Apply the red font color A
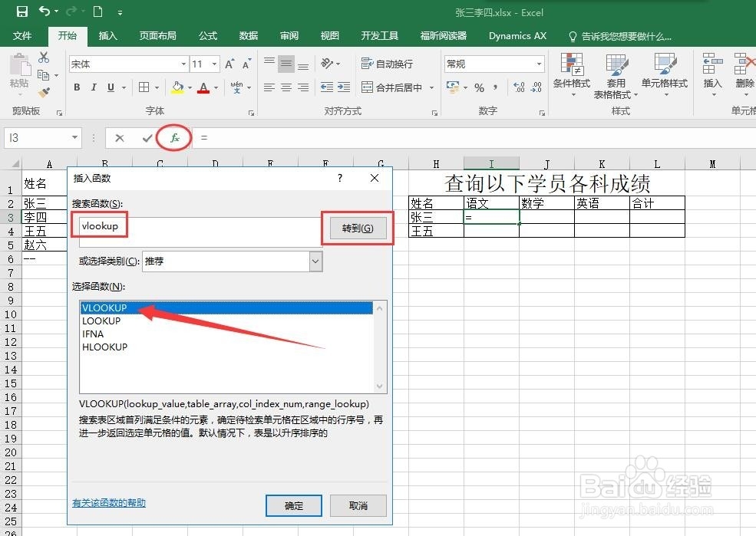Screen dimensions: 756x536 pos(203,87)
